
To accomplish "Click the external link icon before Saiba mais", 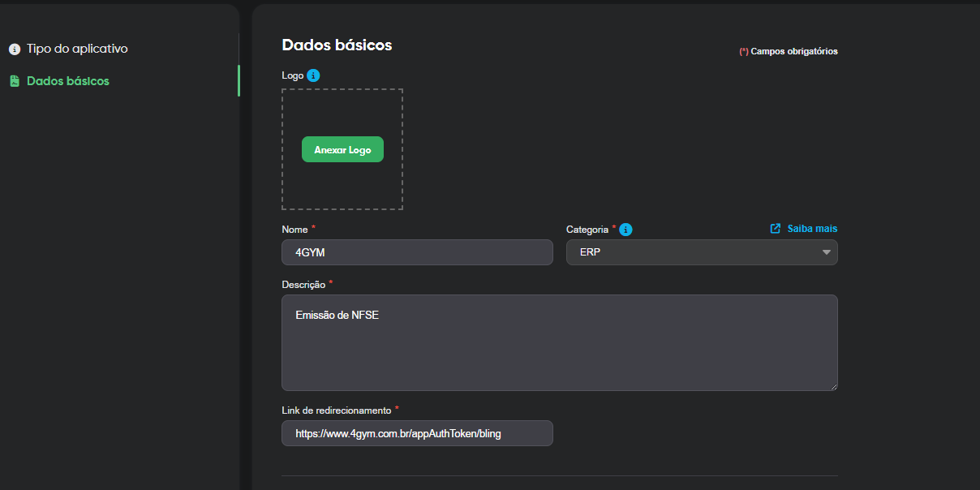I will pyautogui.click(x=776, y=229).
